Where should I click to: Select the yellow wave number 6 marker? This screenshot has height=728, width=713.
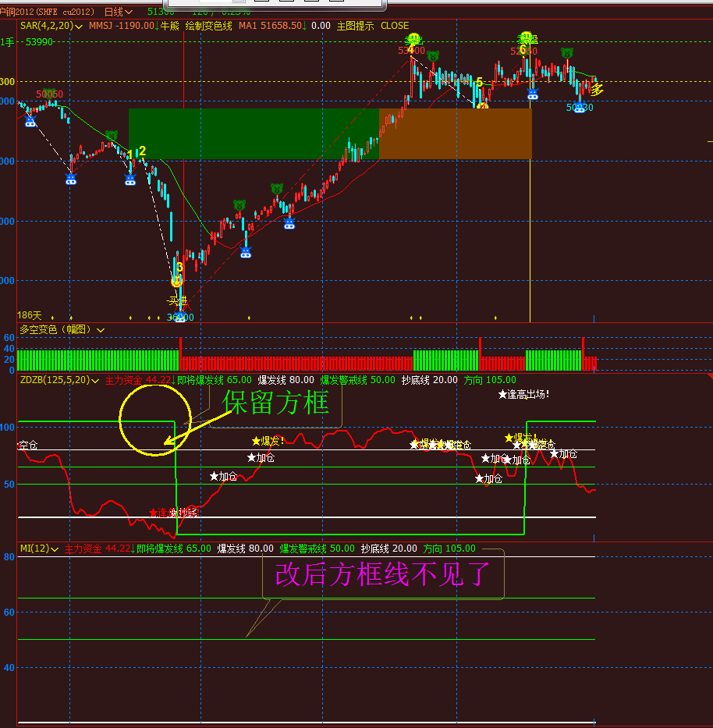[523, 48]
